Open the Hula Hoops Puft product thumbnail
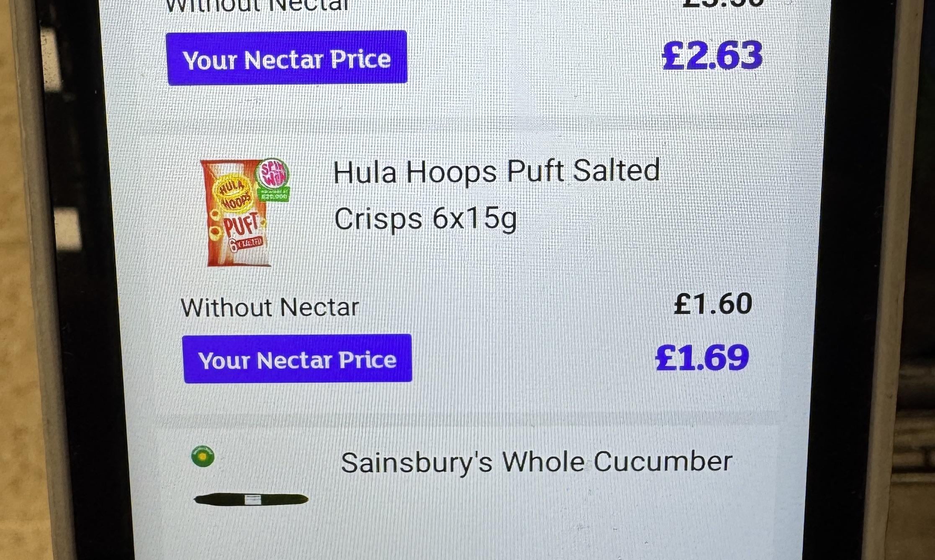This screenshot has width=935, height=560. 245,213
